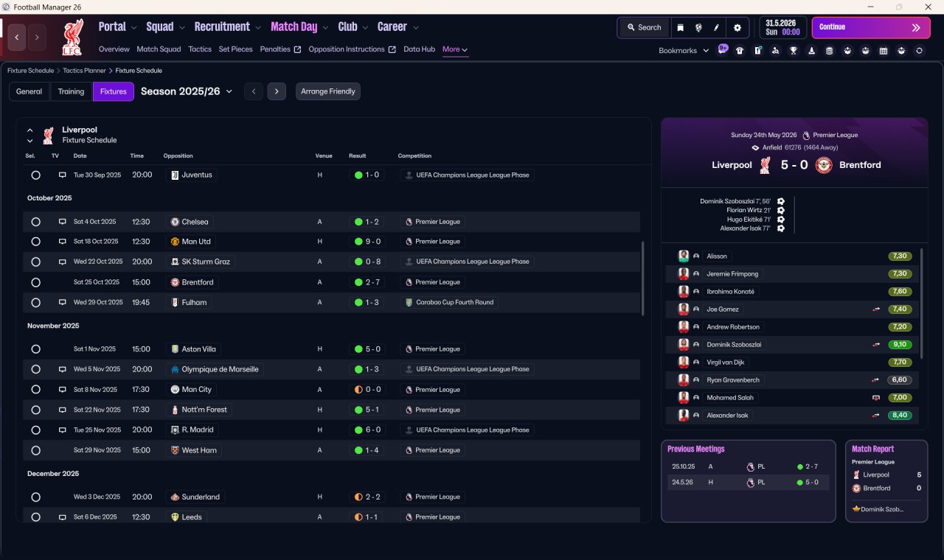The height and width of the screenshot is (560, 944).
Task: Select the West Ham fixture radio button
Action: 35,450
